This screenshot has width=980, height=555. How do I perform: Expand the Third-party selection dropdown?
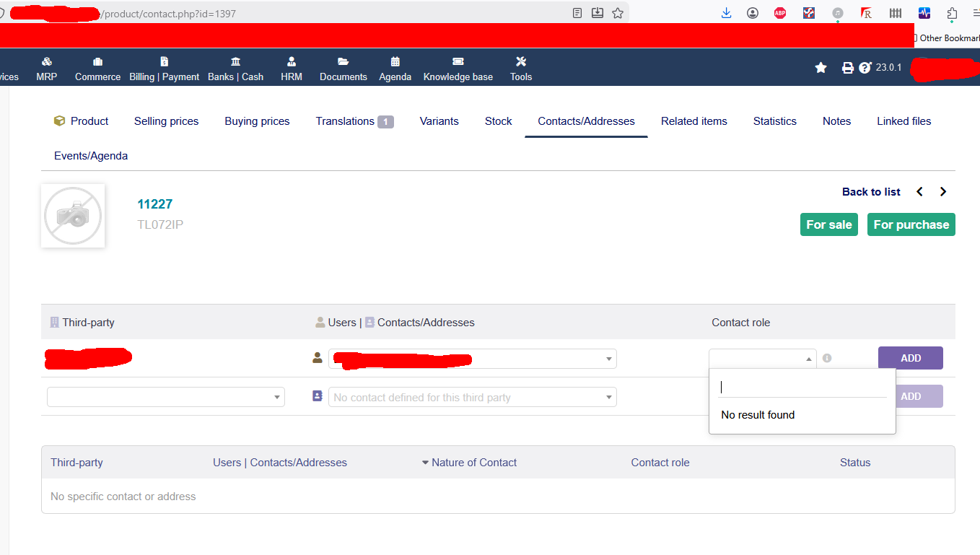[165, 397]
